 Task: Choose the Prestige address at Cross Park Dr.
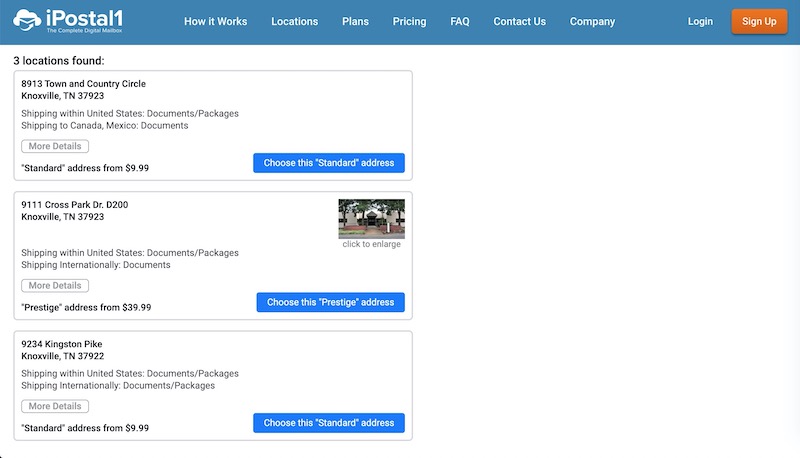(331, 302)
